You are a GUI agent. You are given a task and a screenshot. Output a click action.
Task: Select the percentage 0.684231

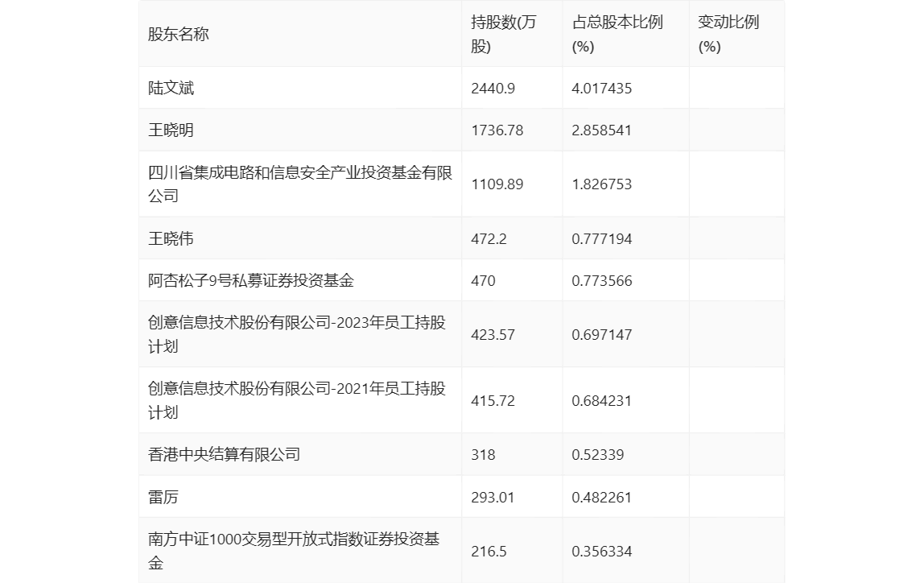click(601, 401)
